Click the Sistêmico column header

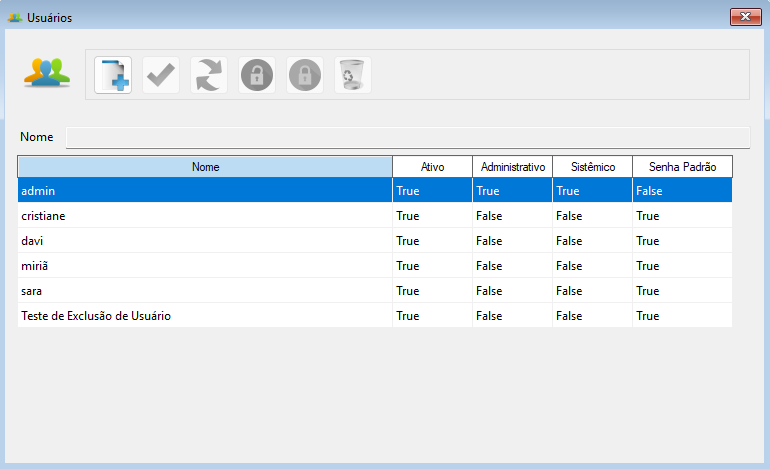pos(592,167)
